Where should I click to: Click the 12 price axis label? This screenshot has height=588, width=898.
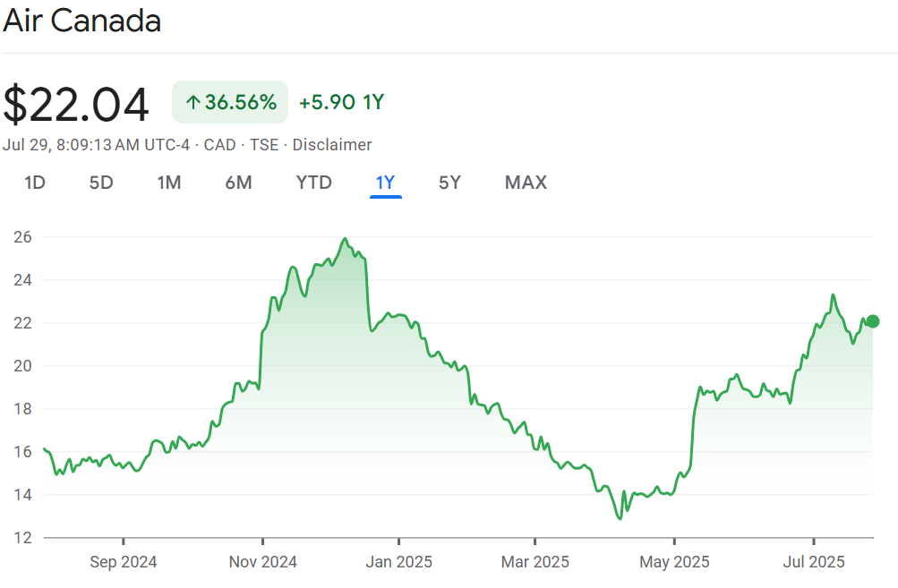(x=23, y=538)
